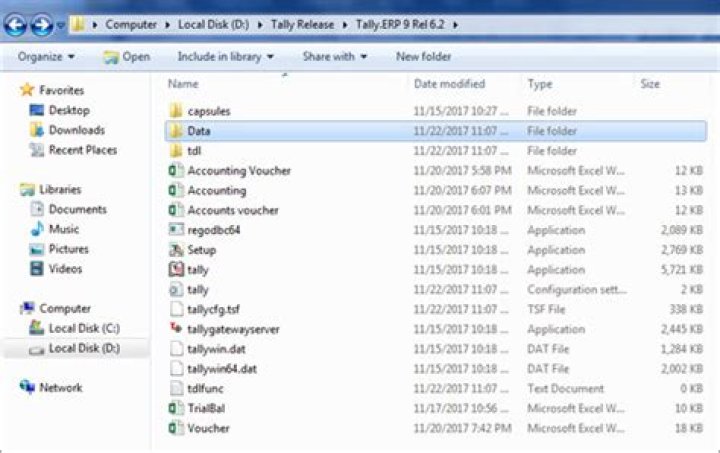720x453 pixels.
Task: Select the tallycfg.tsf file icon
Action: (x=176, y=309)
